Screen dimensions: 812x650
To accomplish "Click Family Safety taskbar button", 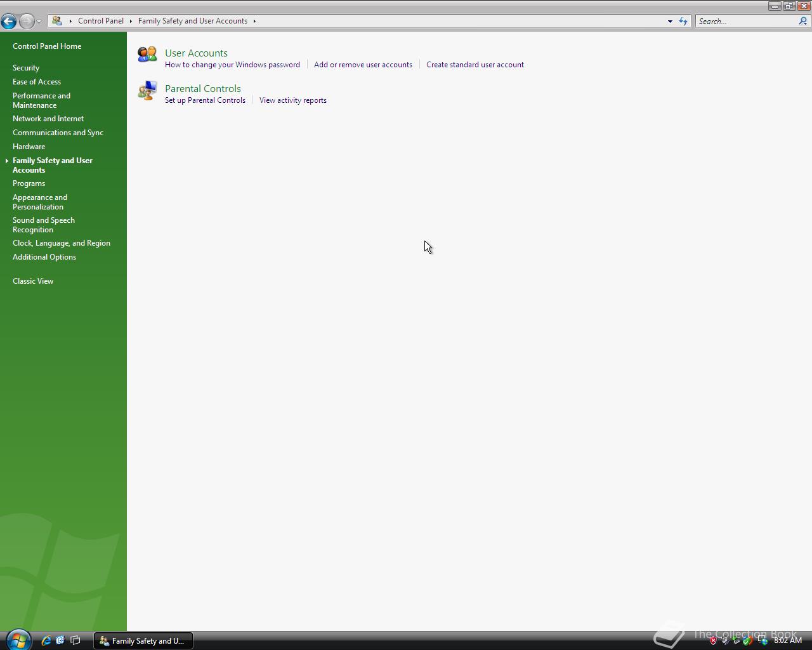I will (x=143, y=640).
